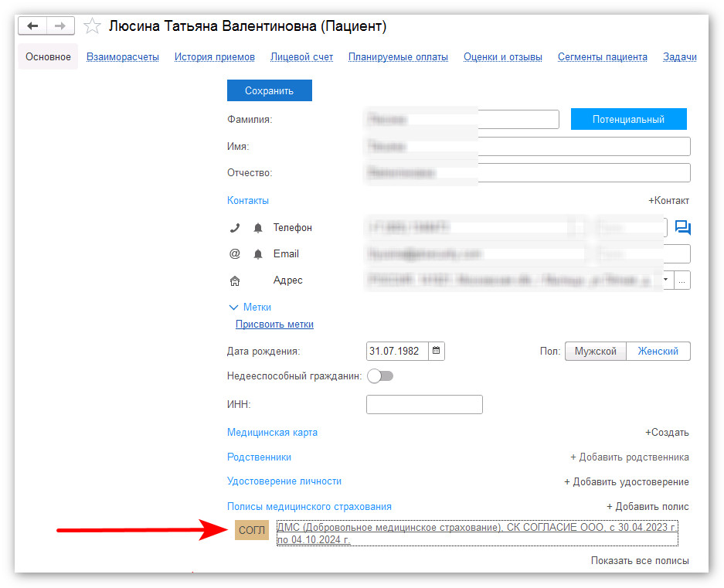Open the Адрес dropdown arrow

point(666,280)
